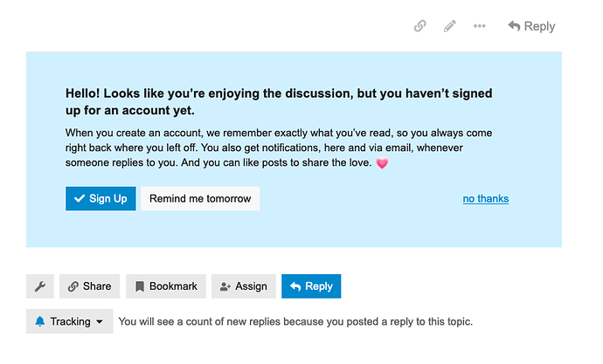Click the checkmark icon on Sign Up

[80, 198]
